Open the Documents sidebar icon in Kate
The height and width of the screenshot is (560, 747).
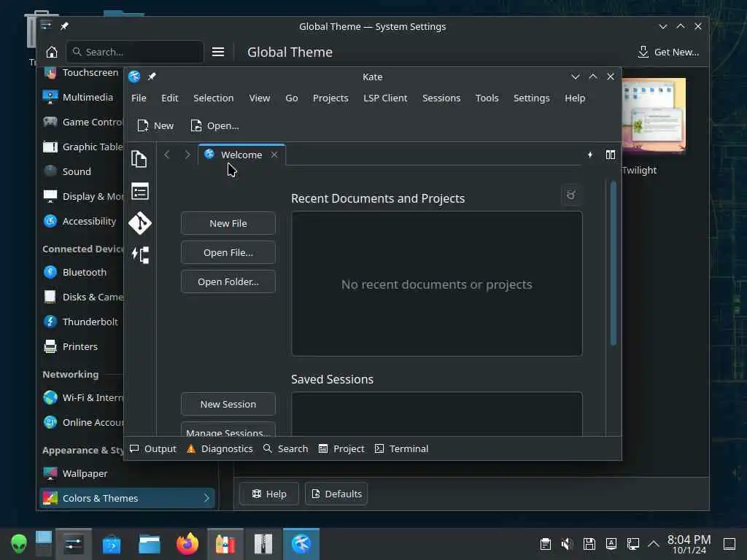click(139, 159)
